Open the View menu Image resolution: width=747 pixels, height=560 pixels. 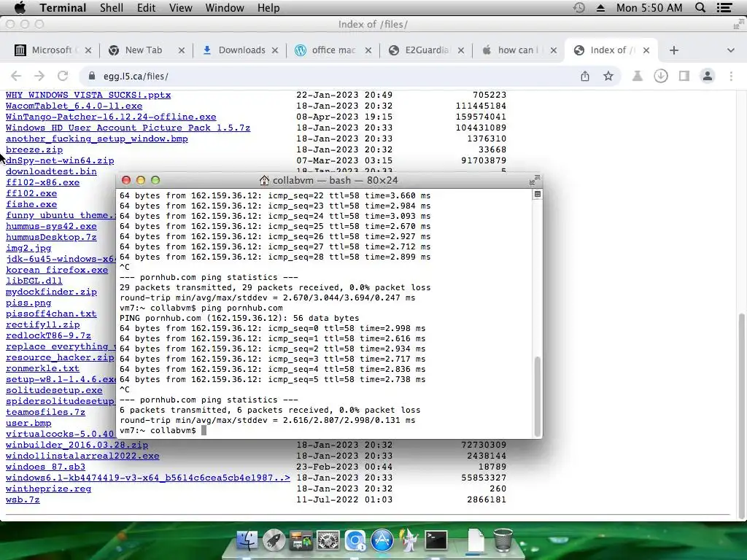pyautogui.click(x=181, y=7)
